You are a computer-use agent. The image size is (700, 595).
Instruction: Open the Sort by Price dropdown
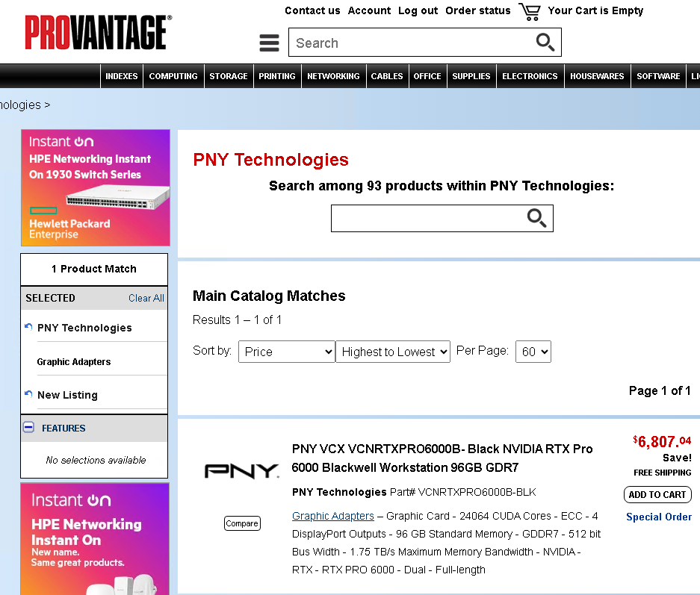click(286, 352)
